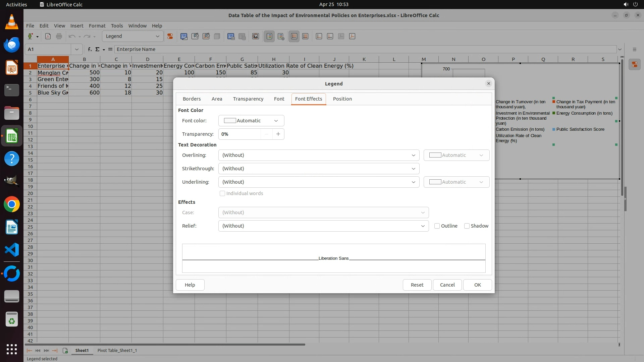Click the Legend On/Off toolbar icon

[269, 37]
